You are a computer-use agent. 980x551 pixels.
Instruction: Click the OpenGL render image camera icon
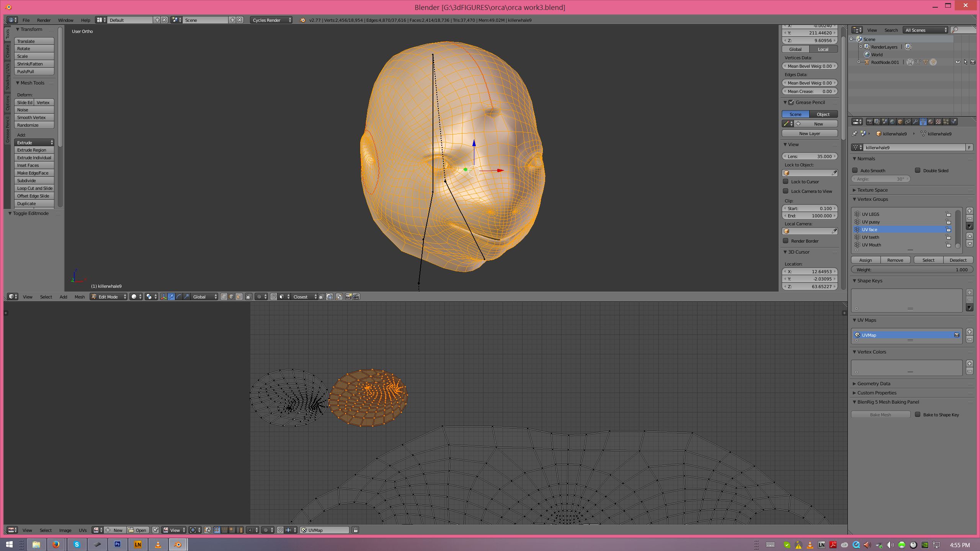pos(348,297)
